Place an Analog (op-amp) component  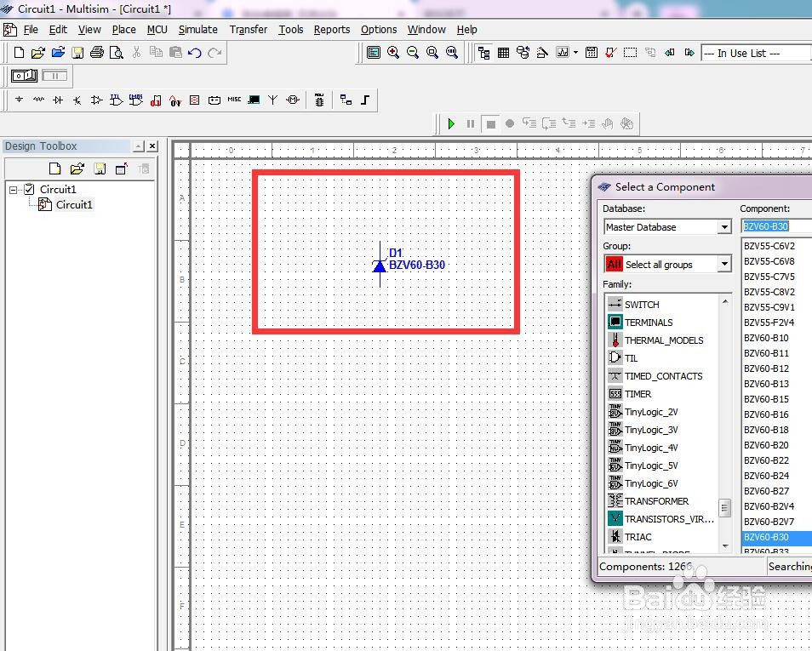pyautogui.click(x=96, y=100)
